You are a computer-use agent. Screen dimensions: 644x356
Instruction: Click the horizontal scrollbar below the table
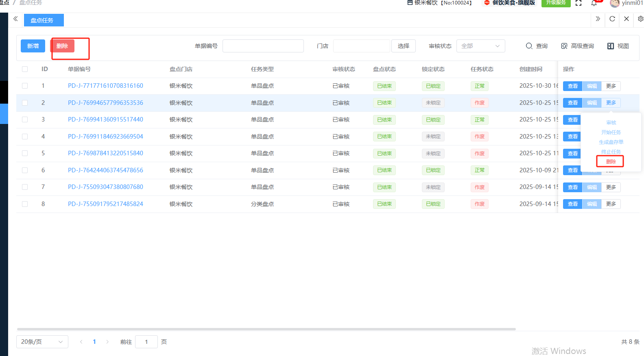pyautogui.click(x=266, y=329)
